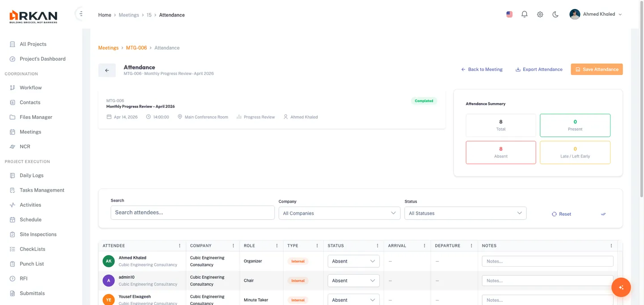Screen dimensions: 644x305
Task: Open Meetings from the sidebar
Action: [30, 132]
